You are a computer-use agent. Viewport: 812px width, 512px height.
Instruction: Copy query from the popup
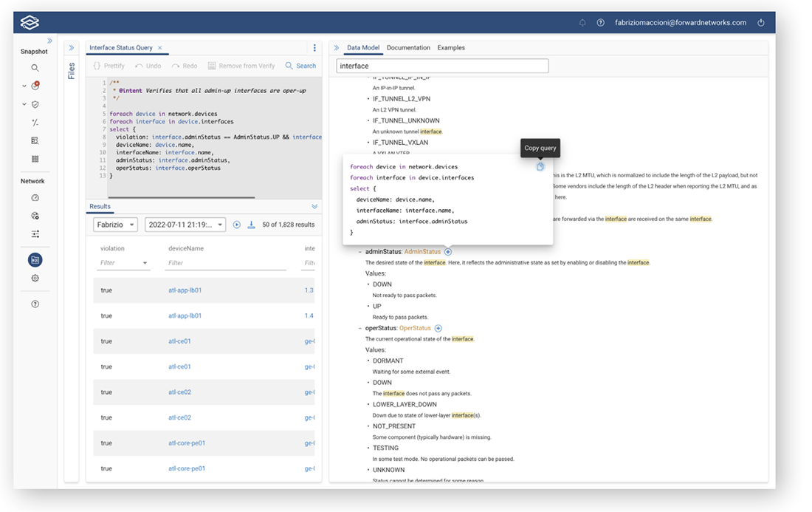[540, 167]
